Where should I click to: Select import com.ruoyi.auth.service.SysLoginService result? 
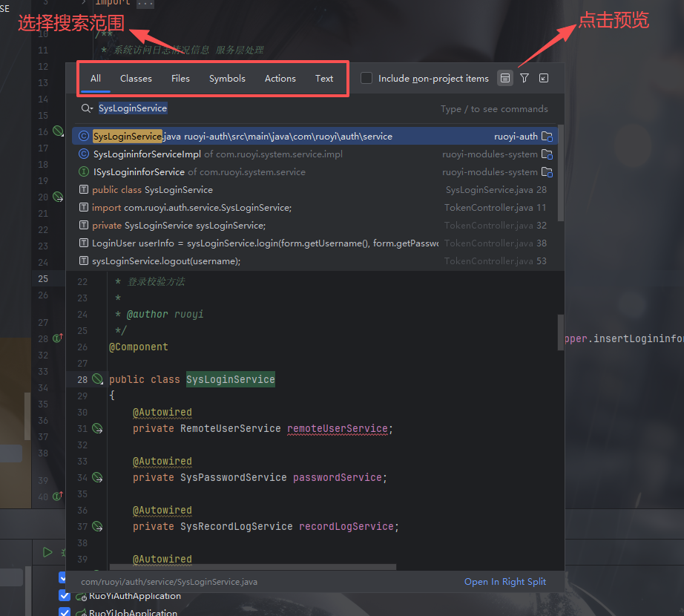(315, 208)
